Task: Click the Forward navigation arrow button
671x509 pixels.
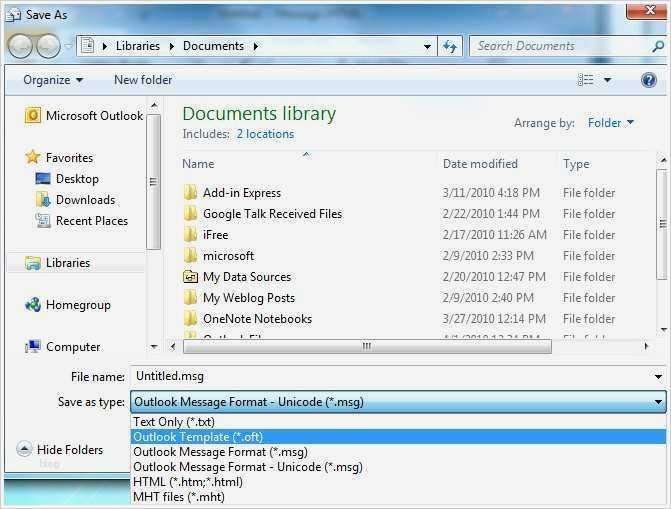Action: [48, 46]
